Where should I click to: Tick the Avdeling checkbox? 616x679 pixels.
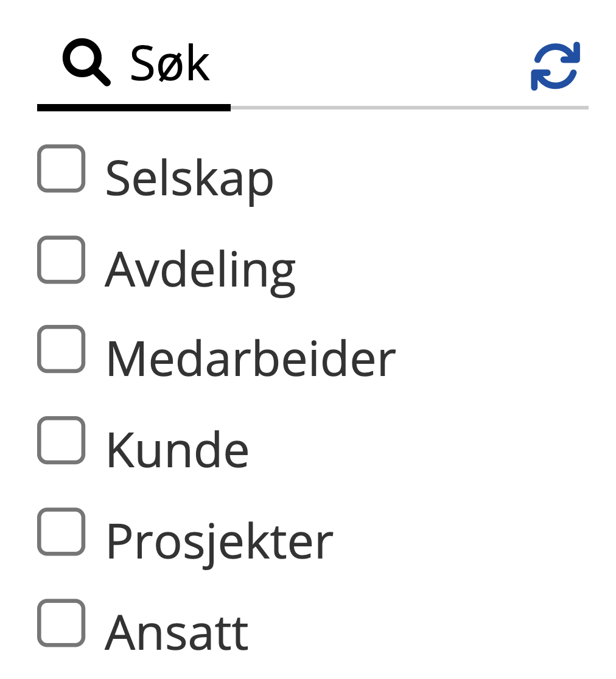(61, 260)
